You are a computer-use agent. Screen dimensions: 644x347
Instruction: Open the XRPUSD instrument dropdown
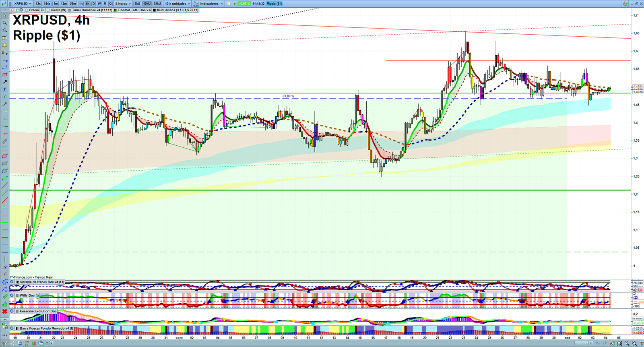(x=23, y=4)
